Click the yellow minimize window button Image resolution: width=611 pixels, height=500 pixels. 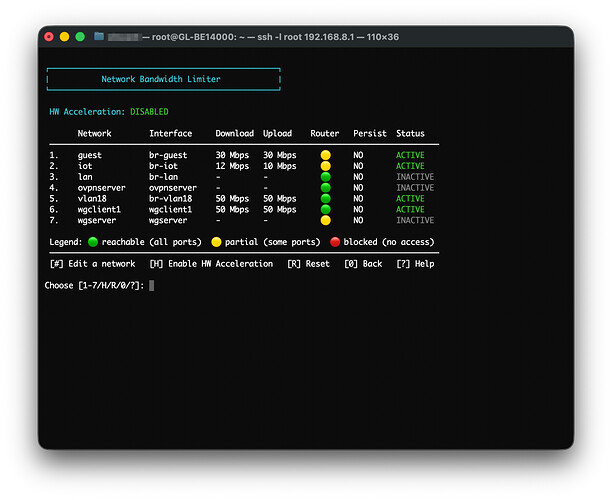tap(64, 37)
